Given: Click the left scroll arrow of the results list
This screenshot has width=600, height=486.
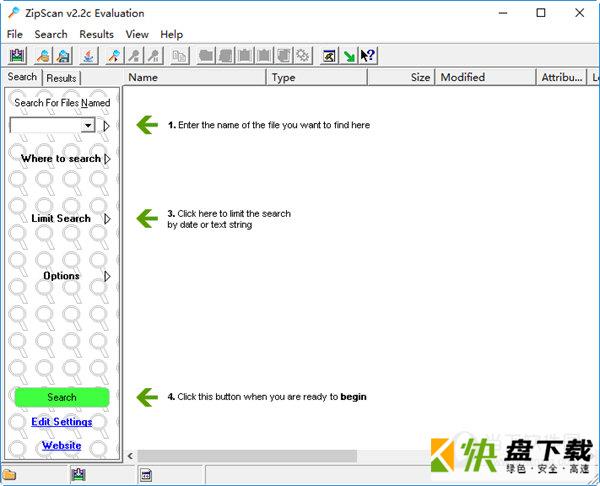Looking at the screenshot, I should pos(130,456).
